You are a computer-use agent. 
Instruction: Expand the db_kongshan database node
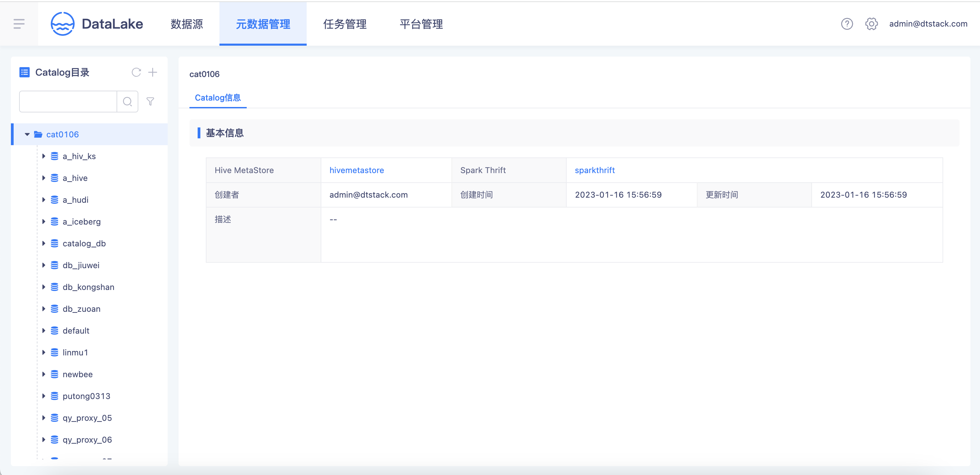pos(43,287)
